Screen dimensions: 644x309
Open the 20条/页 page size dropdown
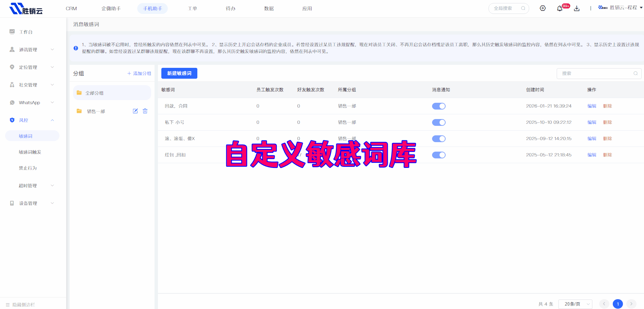(575, 304)
